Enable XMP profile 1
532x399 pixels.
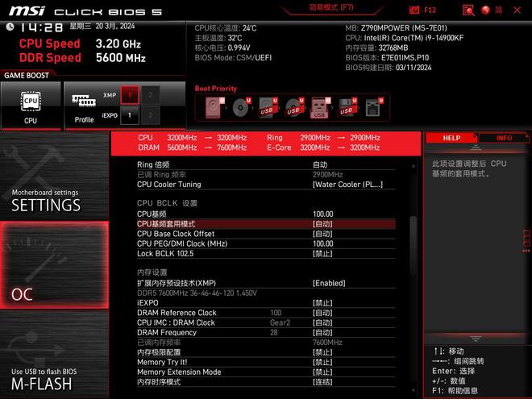tap(130, 95)
